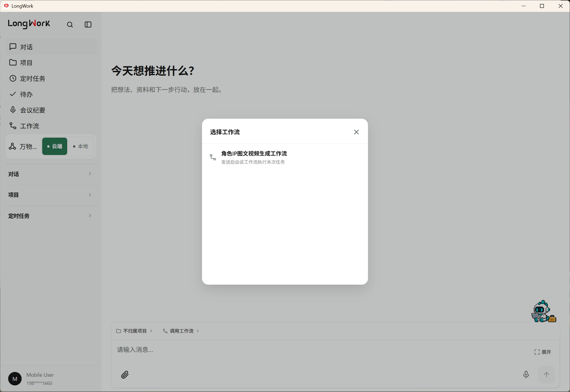Screen dimensions: 570x392
Task: Click the workflow icon beside 工作流
Action: pyautogui.click(x=13, y=126)
